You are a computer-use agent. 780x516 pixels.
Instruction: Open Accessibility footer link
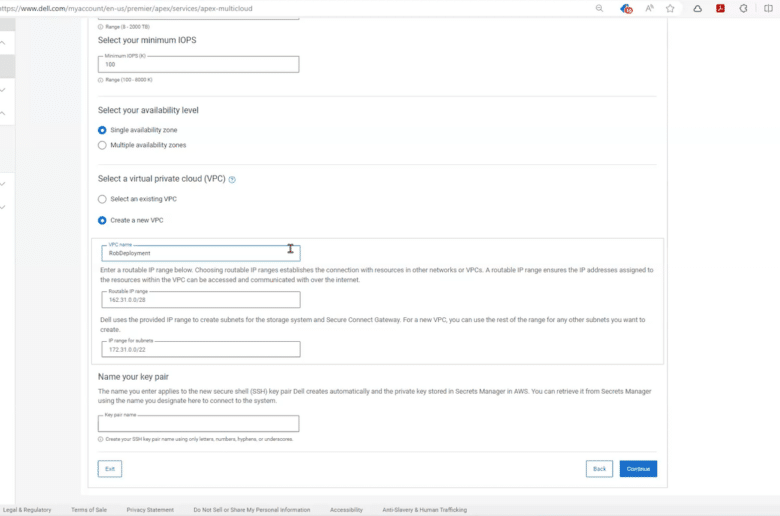point(346,510)
